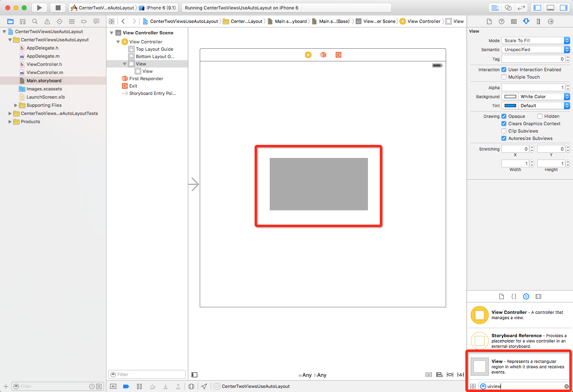573x392 pixels.
Task: Expand the Products folder
Action: (10, 122)
